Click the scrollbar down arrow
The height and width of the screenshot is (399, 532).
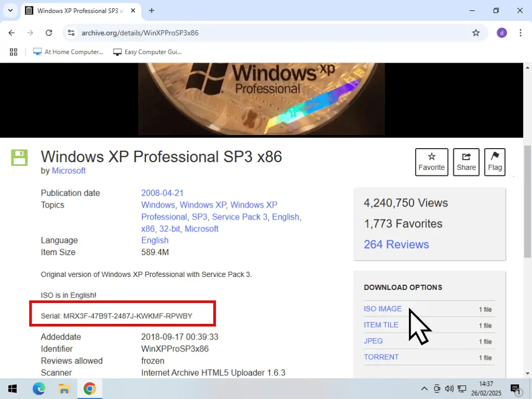coord(527,373)
